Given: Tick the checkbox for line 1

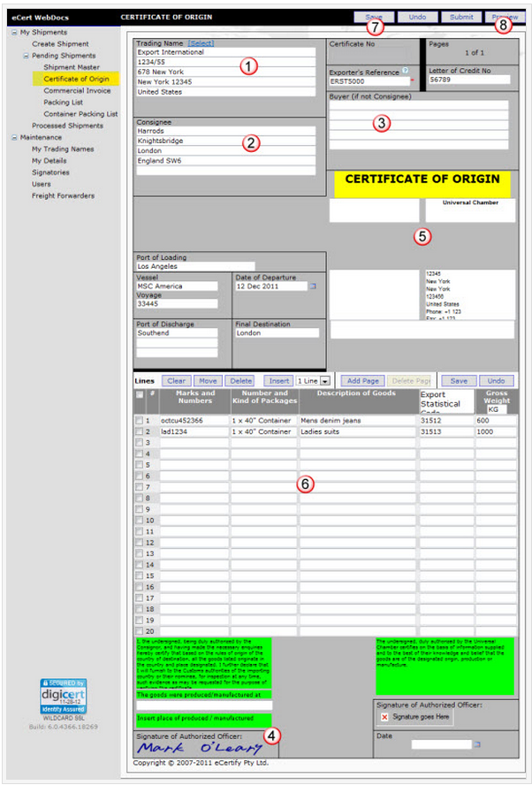Looking at the screenshot, I should tap(139, 421).
